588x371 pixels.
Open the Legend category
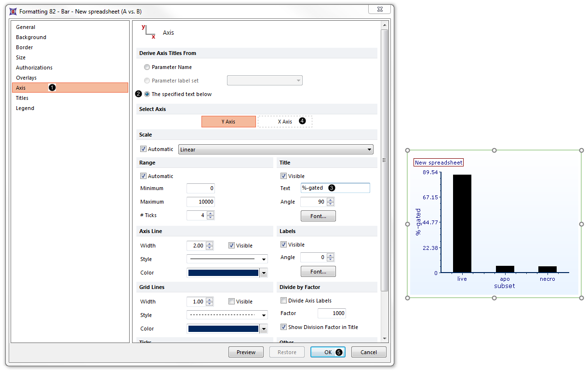click(x=25, y=108)
